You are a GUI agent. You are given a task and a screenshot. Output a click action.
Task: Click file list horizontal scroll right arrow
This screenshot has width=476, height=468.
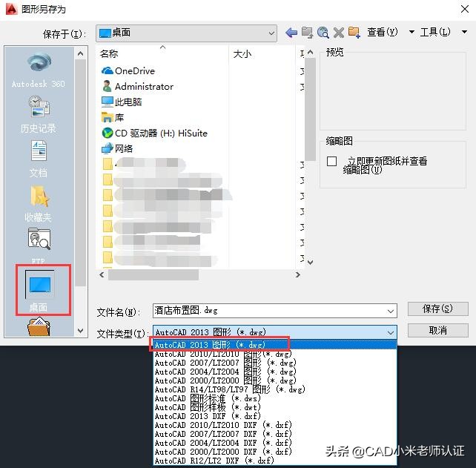[298, 275]
